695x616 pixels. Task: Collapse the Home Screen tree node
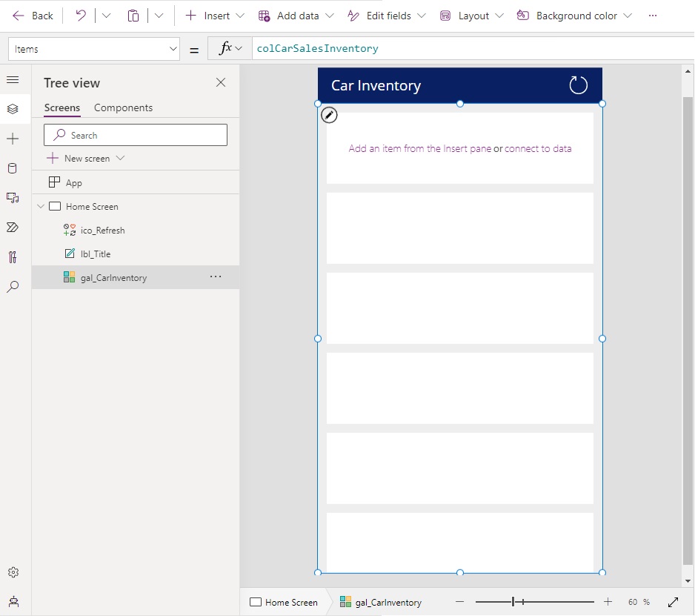[41, 206]
